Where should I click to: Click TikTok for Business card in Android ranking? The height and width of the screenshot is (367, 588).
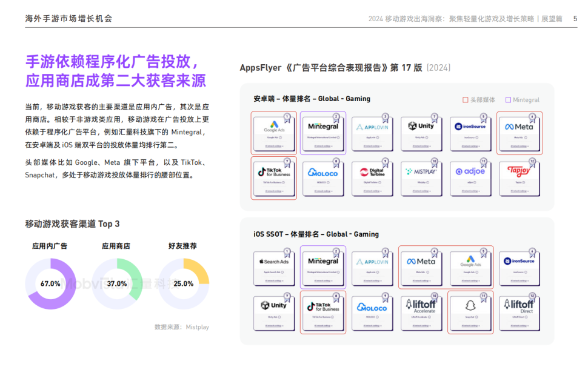tap(274, 178)
